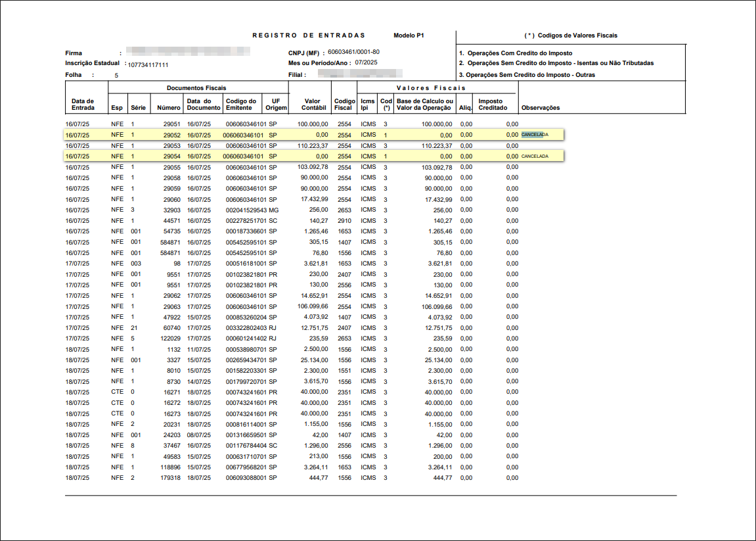
Task: Click the Valor Contábil column header
Action: [x=311, y=105]
